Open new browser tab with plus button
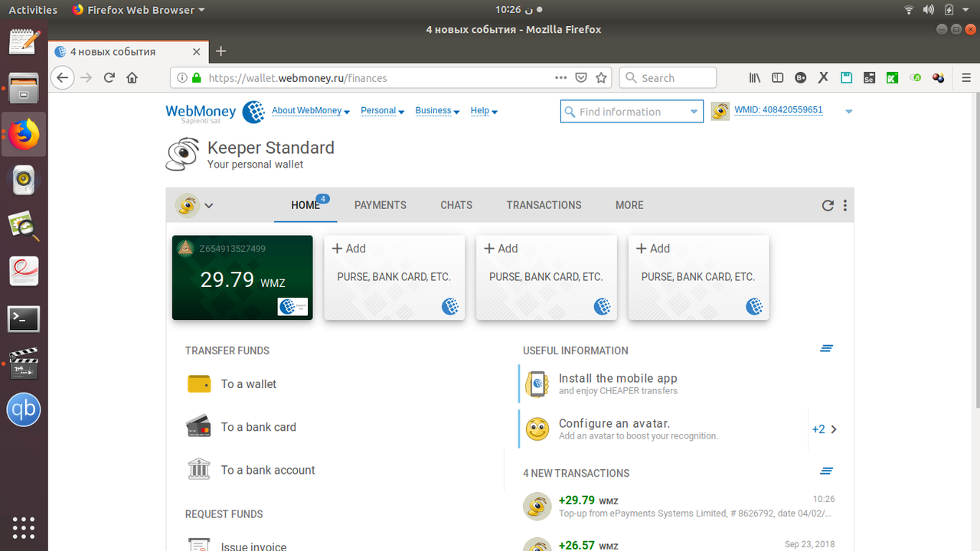 [221, 51]
